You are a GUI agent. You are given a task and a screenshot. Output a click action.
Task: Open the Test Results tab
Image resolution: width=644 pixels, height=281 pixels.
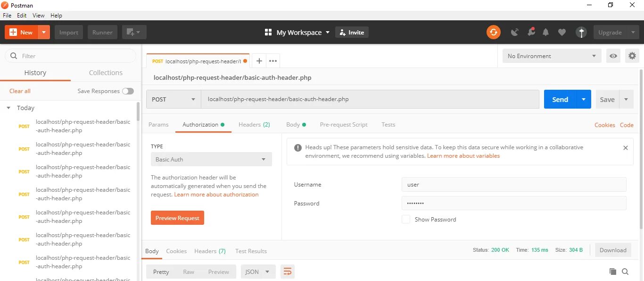pyautogui.click(x=251, y=251)
